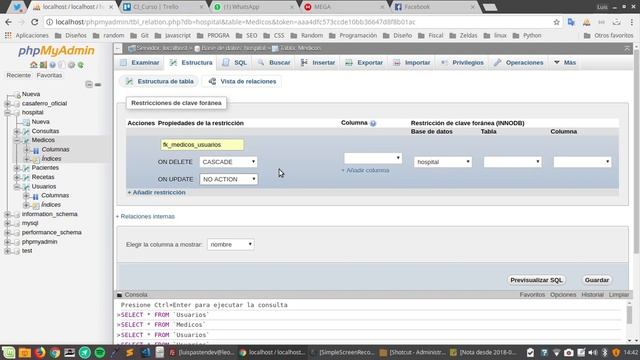640x360 pixels.
Task: Open the Reciente tab in sidebar
Action: (x=18, y=76)
